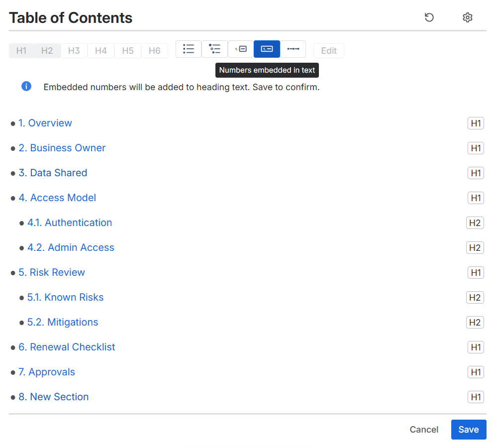Select the numbers embedded in text icon
Image resolution: width=496 pixels, height=448 pixels.
tap(267, 49)
